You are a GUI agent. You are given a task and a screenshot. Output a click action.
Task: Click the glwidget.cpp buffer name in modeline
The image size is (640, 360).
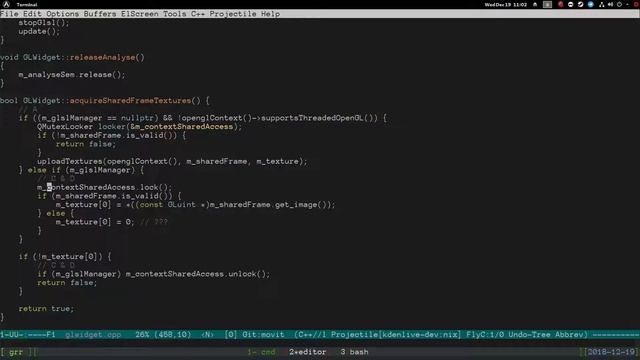pos(93,335)
